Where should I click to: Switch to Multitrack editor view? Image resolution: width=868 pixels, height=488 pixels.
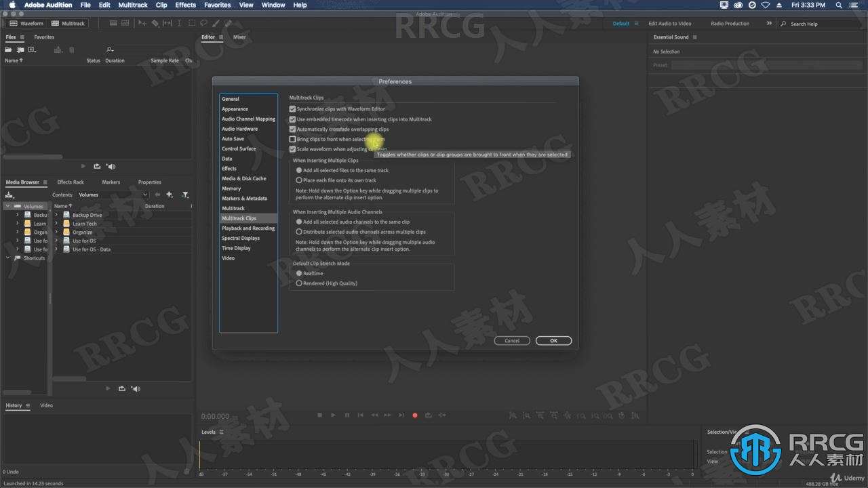[68, 23]
